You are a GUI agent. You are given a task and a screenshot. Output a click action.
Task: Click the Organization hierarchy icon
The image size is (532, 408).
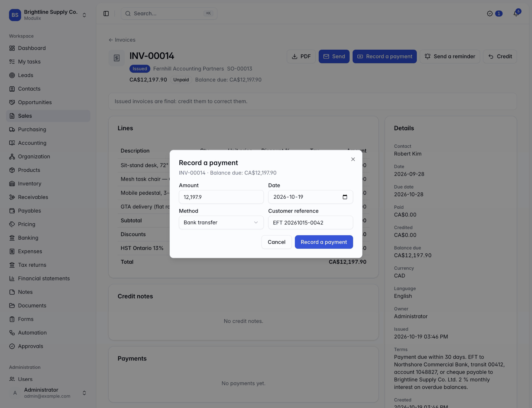pyautogui.click(x=12, y=156)
